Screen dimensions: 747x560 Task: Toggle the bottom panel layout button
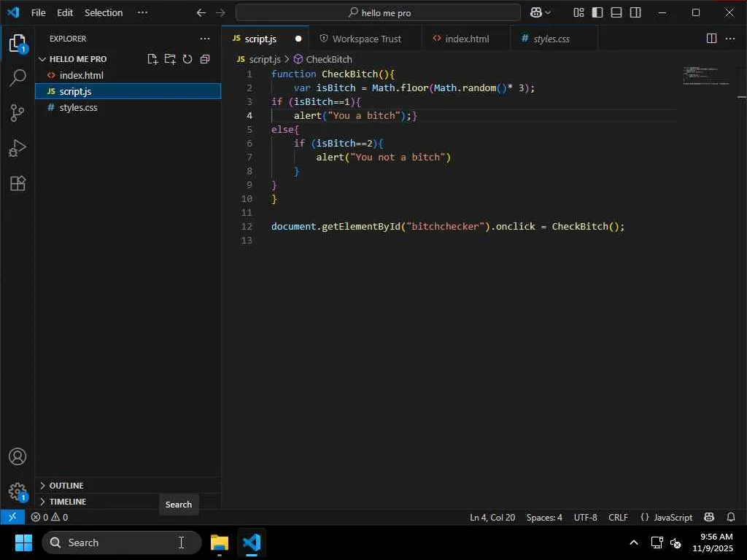(x=616, y=12)
